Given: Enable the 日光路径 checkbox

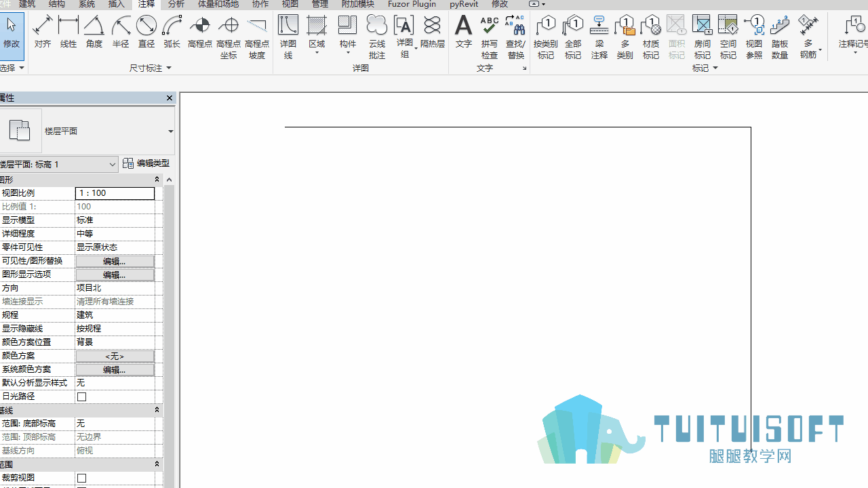Looking at the screenshot, I should (82, 396).
